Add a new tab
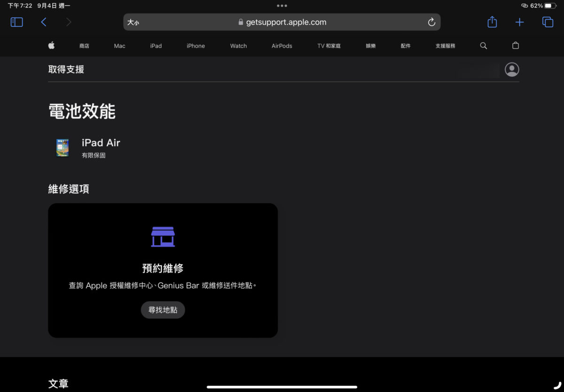The height and width of the screenshot is (392, 564). 519,22
